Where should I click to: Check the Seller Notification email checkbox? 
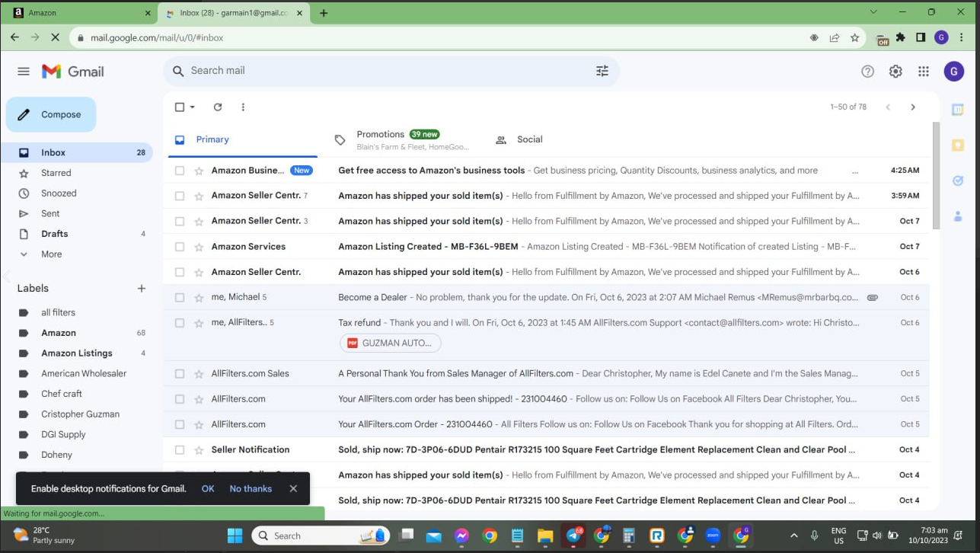180,449
